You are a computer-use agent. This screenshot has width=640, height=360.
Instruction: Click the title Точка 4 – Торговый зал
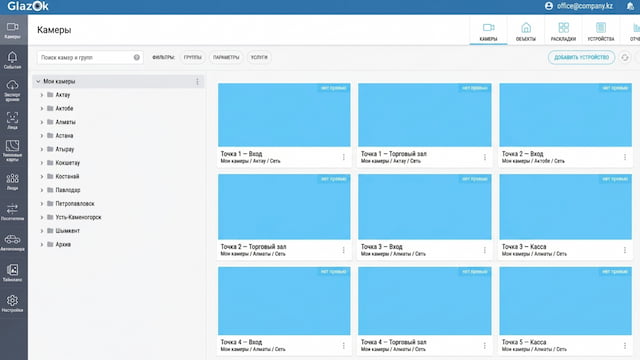click(x=393, y=342)
